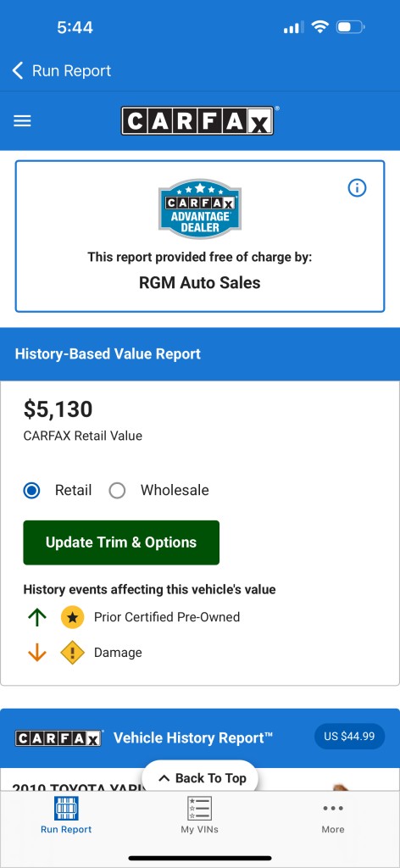Screen dimensions: 400x868
Task: Tap the green up arrow icon
Action: tap(37, 617)
